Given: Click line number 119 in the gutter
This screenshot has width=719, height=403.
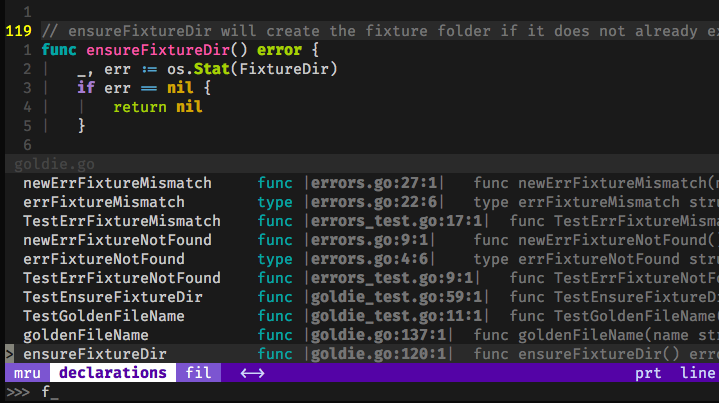Looking at the screenshot, I should pos(19,31).
